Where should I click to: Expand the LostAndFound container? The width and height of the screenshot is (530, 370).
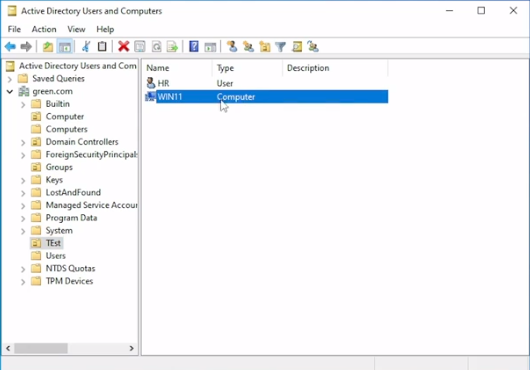tap(23, 193)
